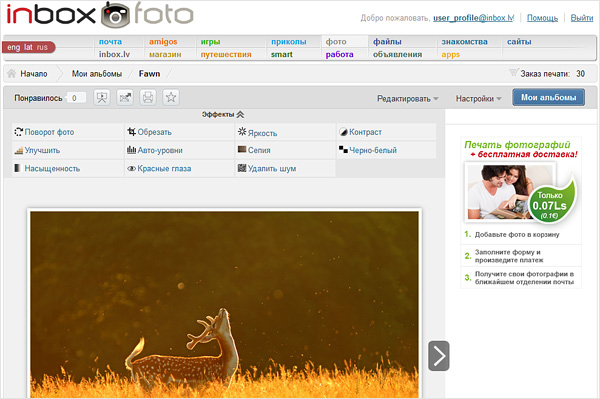600x399 pixels.
Task: Click 'Получите свои фотографии' step text
Action: pos(524,278)
